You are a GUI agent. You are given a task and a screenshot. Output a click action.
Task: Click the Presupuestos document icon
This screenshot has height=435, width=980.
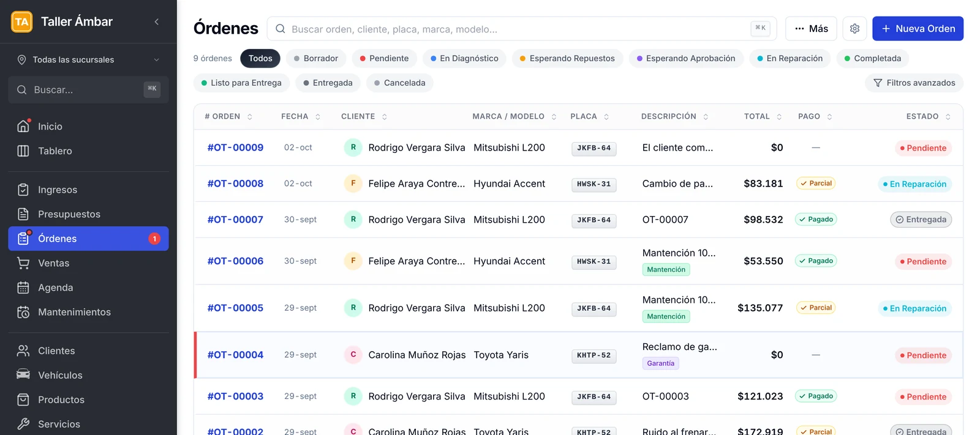click(23, 214)
